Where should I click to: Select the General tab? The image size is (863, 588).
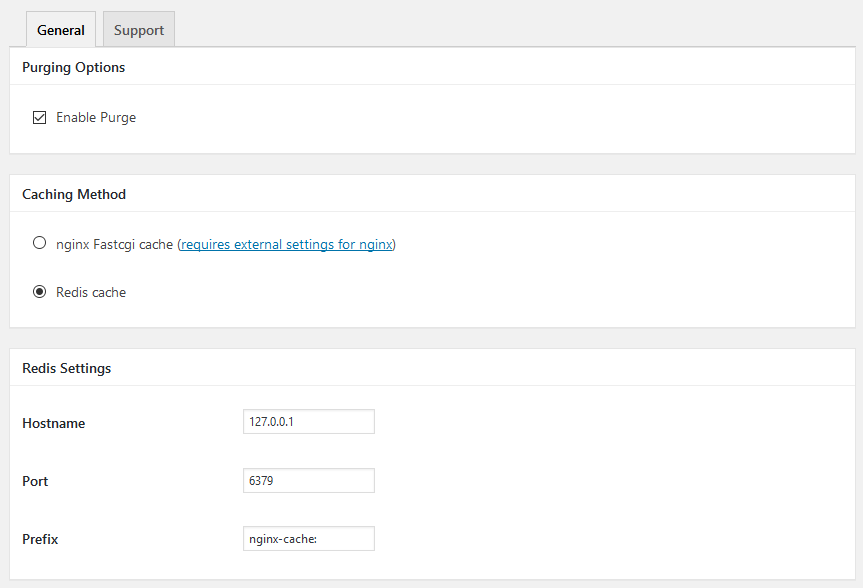tap(61, 30)
